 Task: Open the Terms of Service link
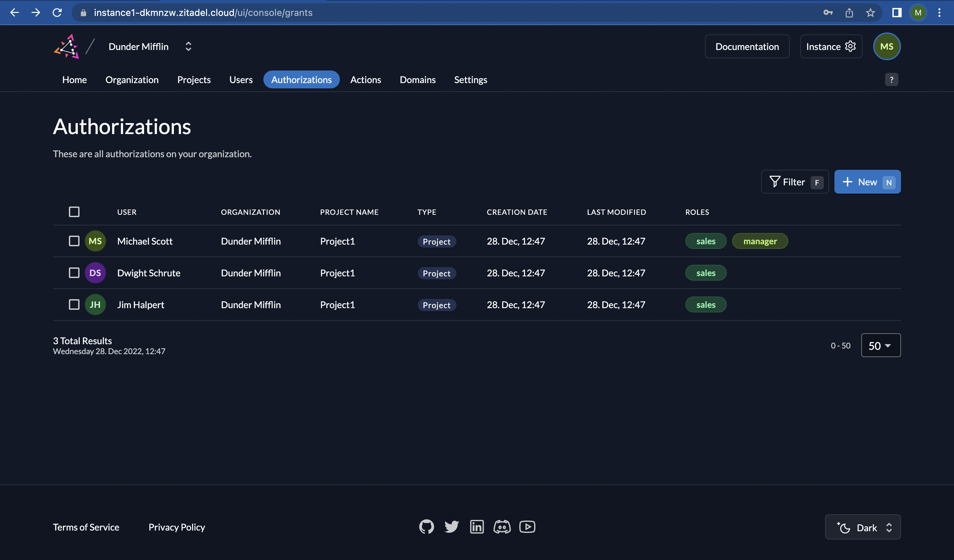coord(86,527)
